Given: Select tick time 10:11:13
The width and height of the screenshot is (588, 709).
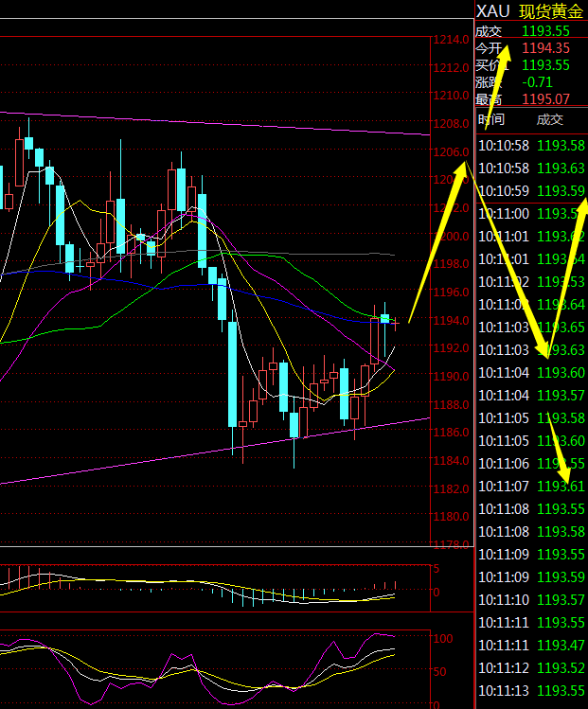Looking at the screenshot, I should click(x=504, y=690).
